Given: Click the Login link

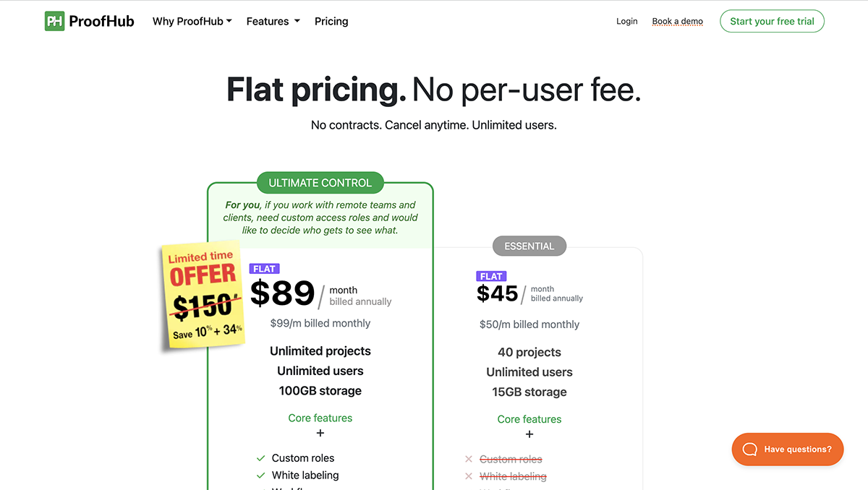Looking at the screenshot, I should [626, 21].
